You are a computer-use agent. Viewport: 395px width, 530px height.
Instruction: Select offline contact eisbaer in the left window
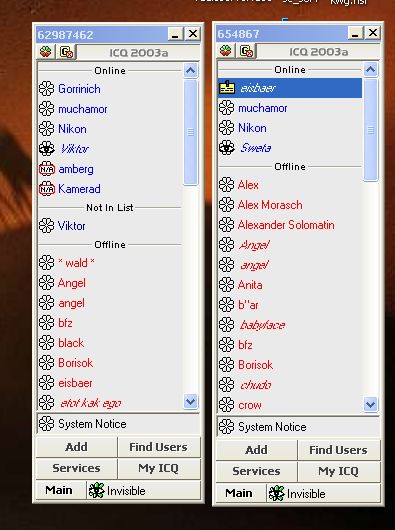[x=110, y=383]
